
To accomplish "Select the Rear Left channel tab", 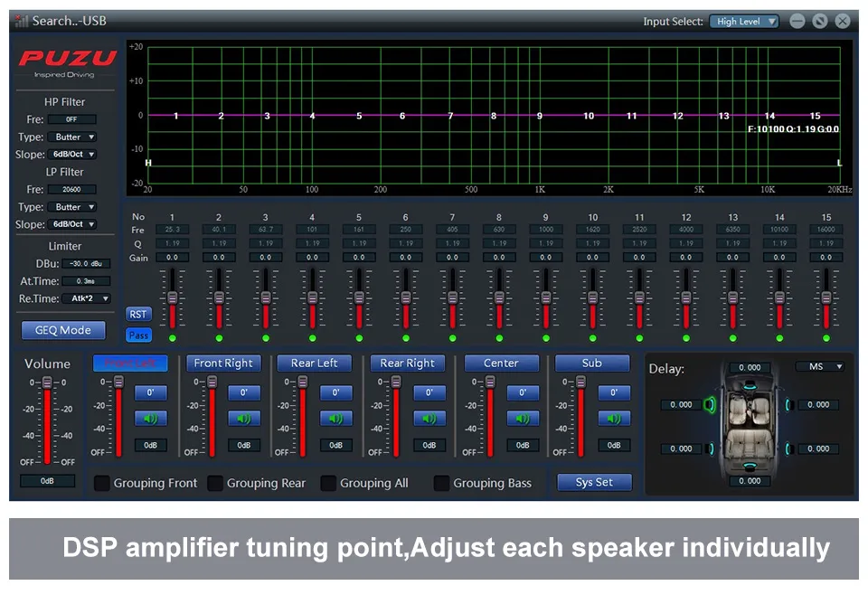I will (315, 364).
